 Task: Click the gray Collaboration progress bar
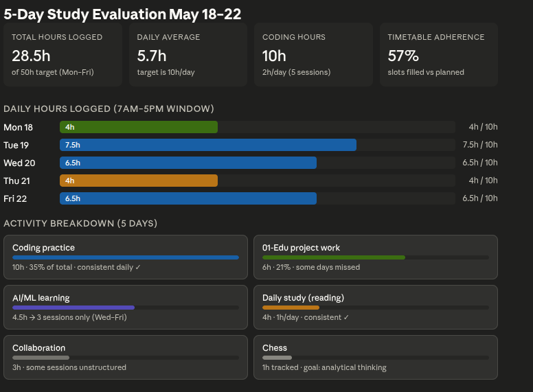pyautogui.click(x=41, y=358)
